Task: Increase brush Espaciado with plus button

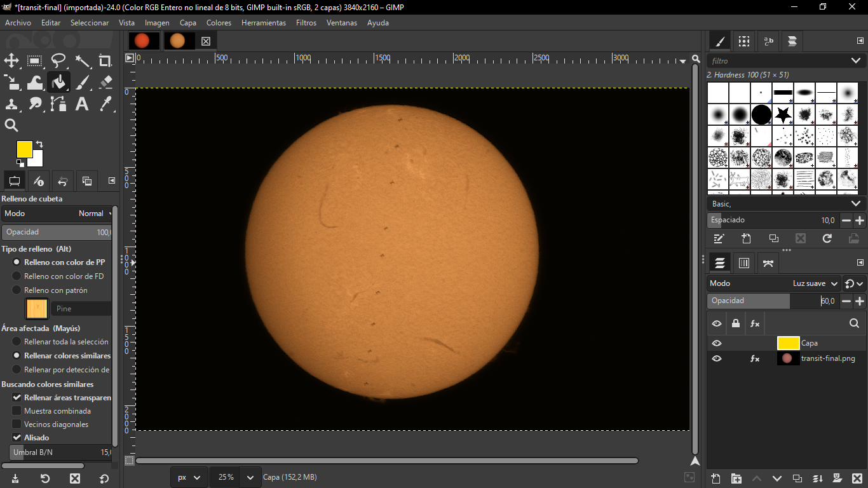Action: coord(860,220)
